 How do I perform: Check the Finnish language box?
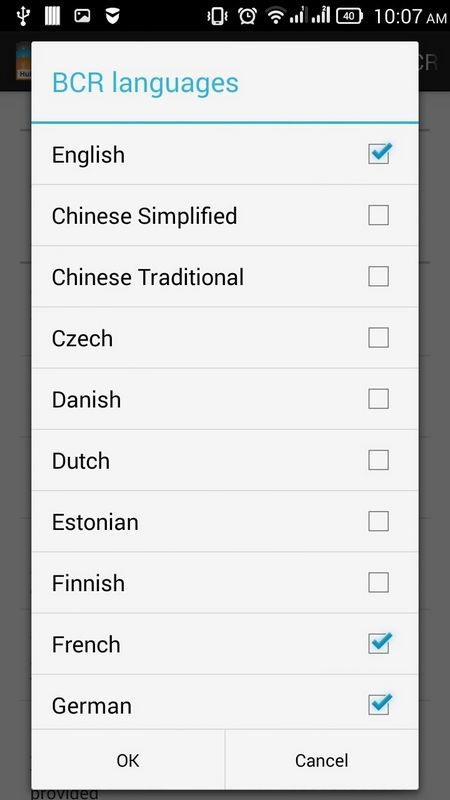(x=379, y=583)
